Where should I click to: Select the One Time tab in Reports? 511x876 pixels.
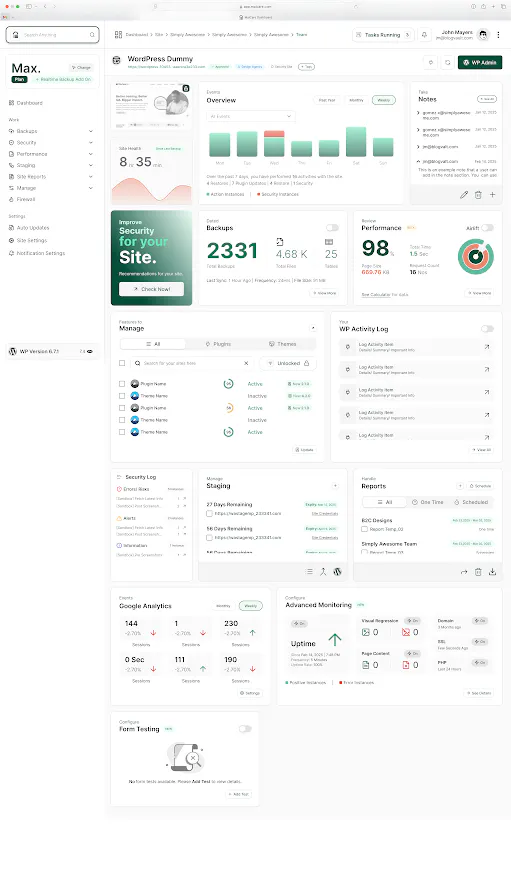click(x=428, y=502)
